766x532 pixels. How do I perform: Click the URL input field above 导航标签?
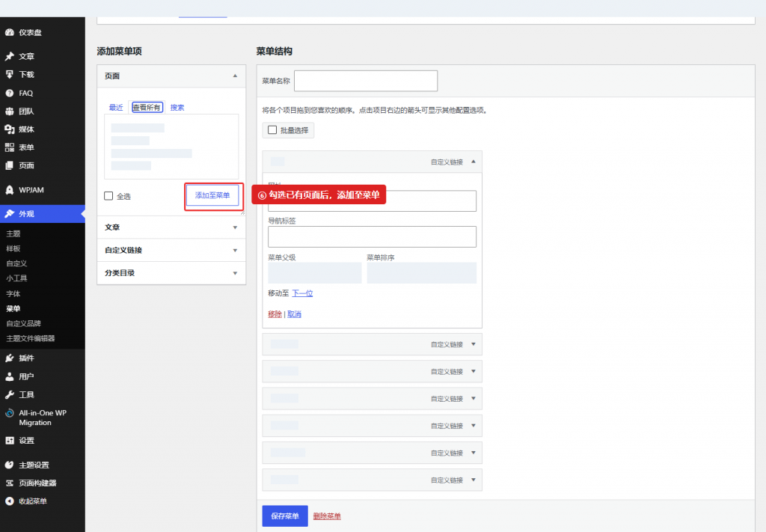[x=373, y=201]
